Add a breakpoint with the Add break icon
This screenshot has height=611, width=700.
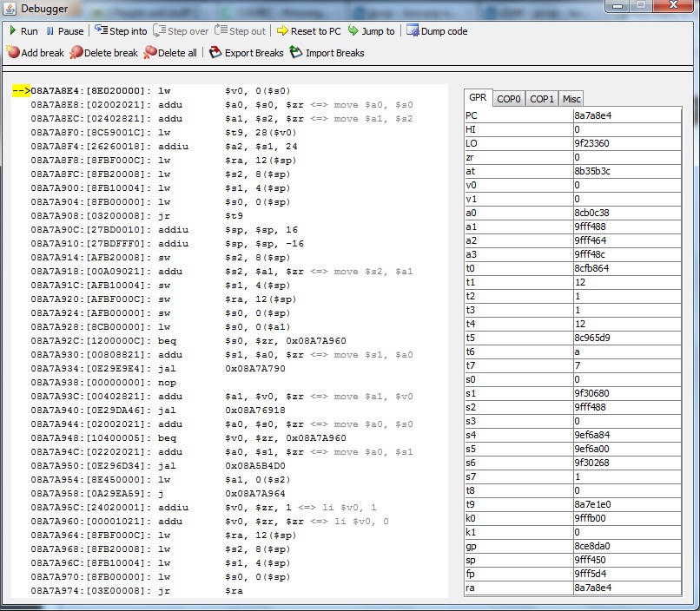(13, 53)
